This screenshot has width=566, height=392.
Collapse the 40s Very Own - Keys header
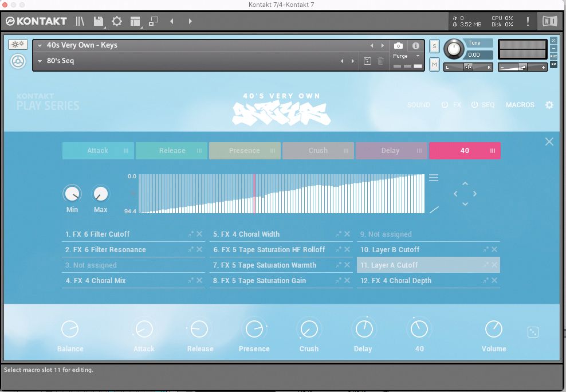tap(40, 45)
